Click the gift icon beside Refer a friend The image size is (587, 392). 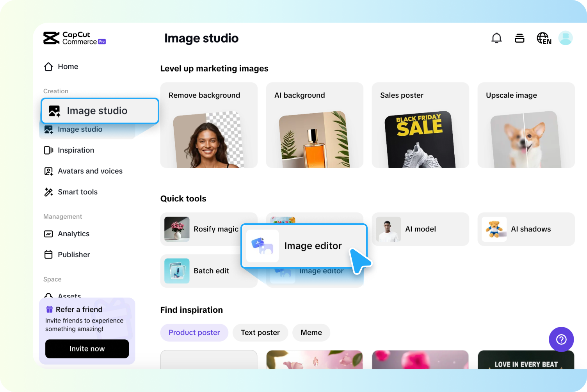[50, 310]
